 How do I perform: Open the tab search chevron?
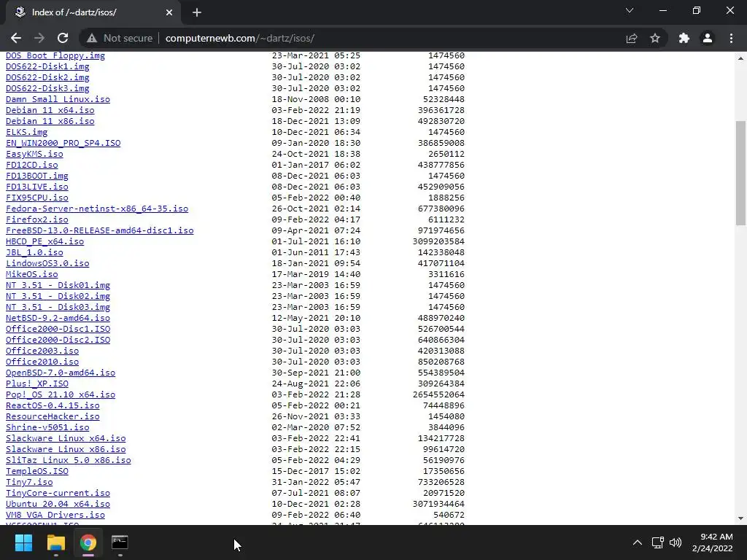tap(630, 10)
